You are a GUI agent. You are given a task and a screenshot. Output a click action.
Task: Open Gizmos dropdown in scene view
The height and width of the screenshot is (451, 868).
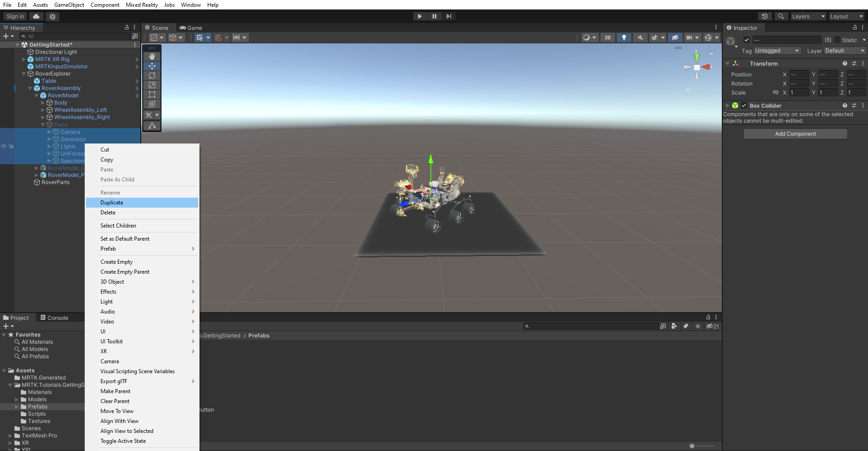pos(717,38)
